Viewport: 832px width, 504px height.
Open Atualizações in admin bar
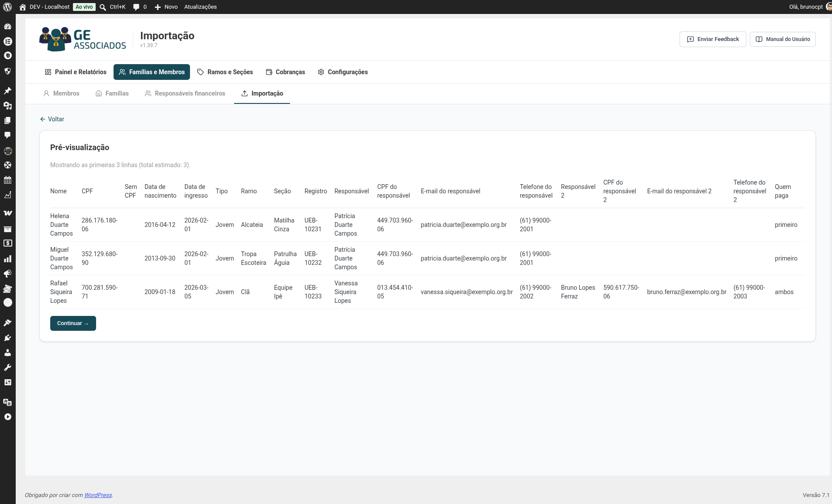click(x=200, y=7)
